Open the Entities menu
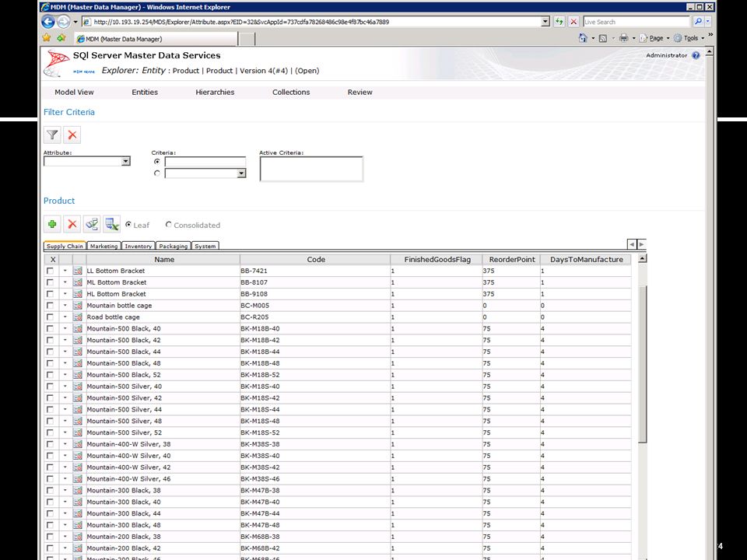This screenshot has width=747, height=560. [145, 92]
